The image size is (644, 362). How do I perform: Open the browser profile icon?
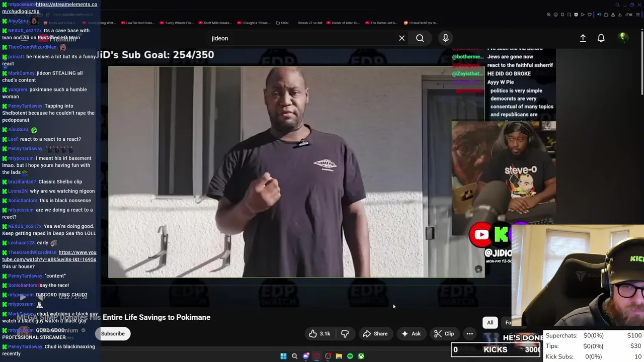[x=613, y=15]
